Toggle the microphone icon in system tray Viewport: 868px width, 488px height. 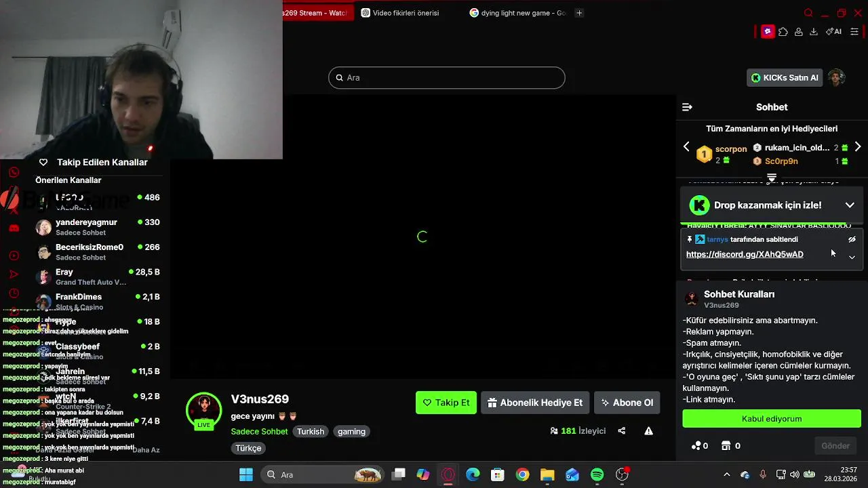click(x=763, y=474)
